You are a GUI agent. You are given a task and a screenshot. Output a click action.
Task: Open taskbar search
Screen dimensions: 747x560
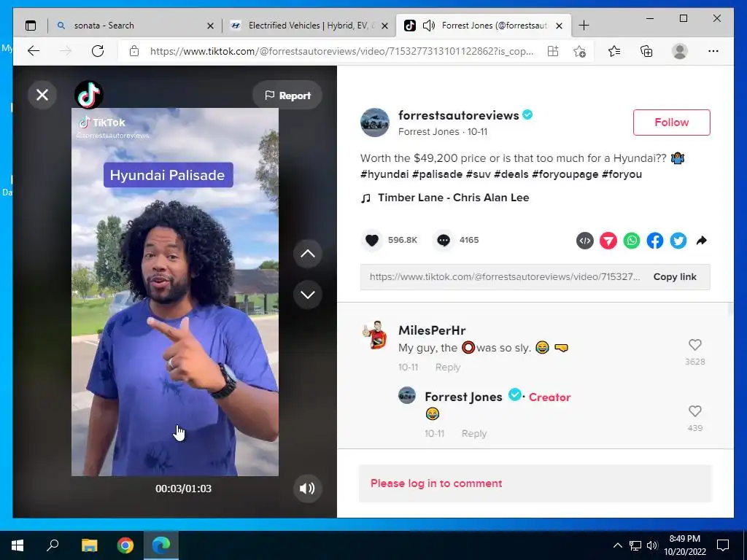pyautogui.click(x=53, y=545)
